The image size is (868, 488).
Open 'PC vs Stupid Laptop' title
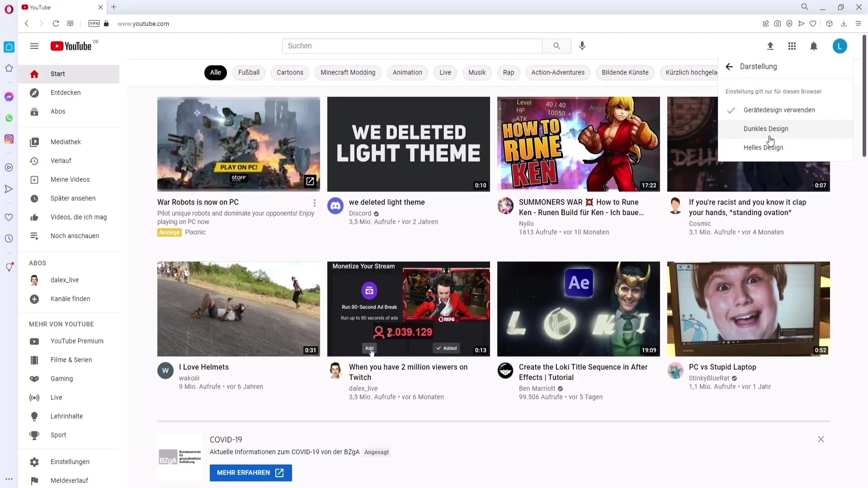click(x=722, y=367)
